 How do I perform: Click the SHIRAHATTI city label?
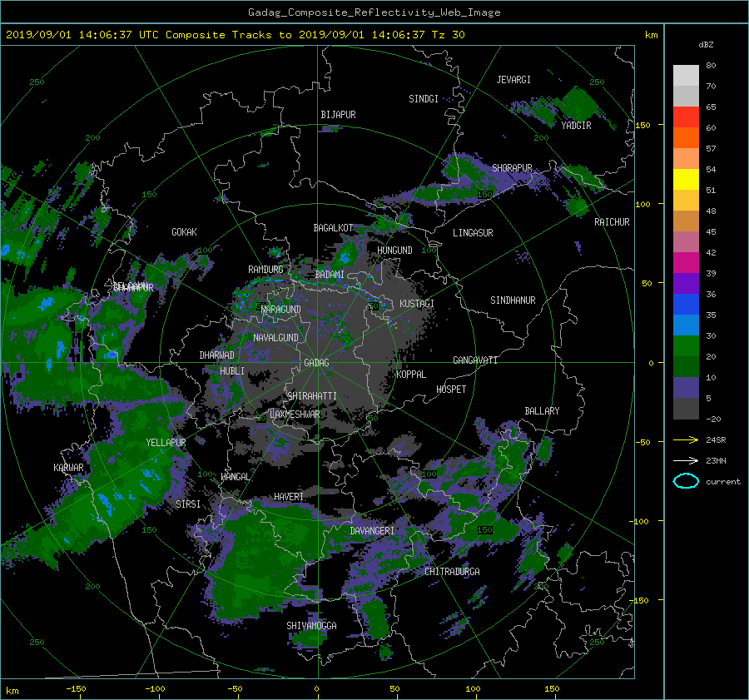coord(312,396)
